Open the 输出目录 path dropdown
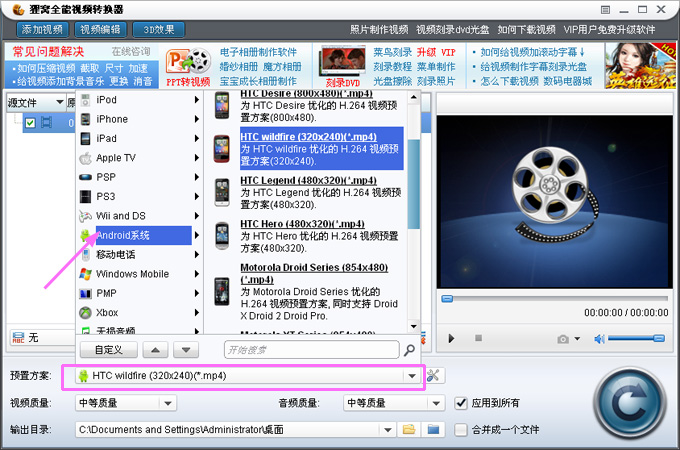 tap(388, 430)
